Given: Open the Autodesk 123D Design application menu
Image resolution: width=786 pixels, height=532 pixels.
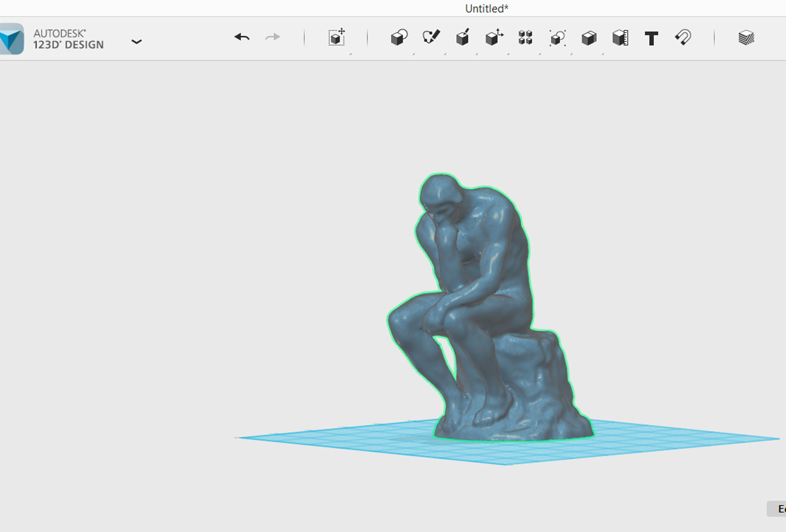Looking at the screenshot, I should 136,42.
